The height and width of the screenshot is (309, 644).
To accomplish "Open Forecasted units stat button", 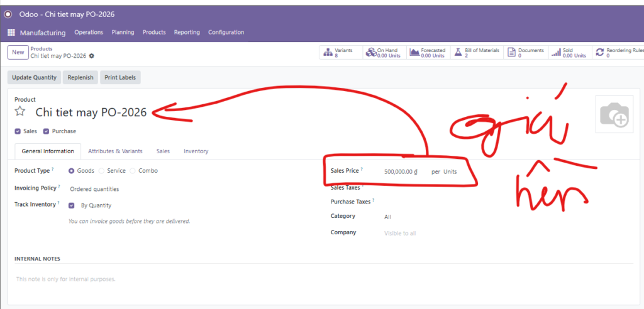I will [427, 53].
